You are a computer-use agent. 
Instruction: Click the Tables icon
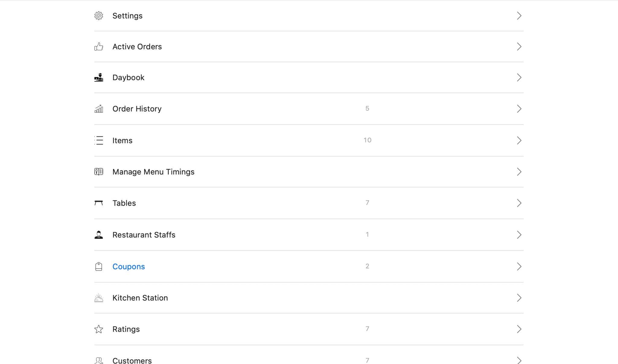click(99, 203)
